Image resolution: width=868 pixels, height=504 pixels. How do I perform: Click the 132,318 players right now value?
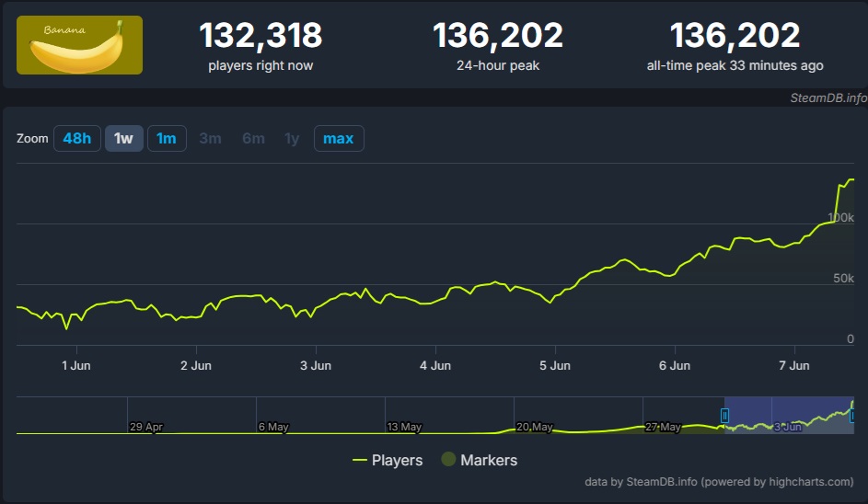coord(260,35)
